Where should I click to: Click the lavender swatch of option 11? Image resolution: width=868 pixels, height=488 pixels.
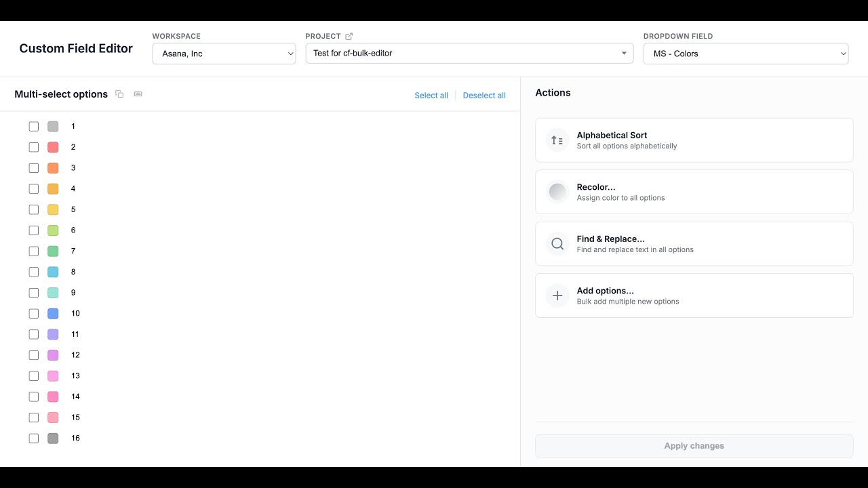pyautogui.click(x=53, y=334)
